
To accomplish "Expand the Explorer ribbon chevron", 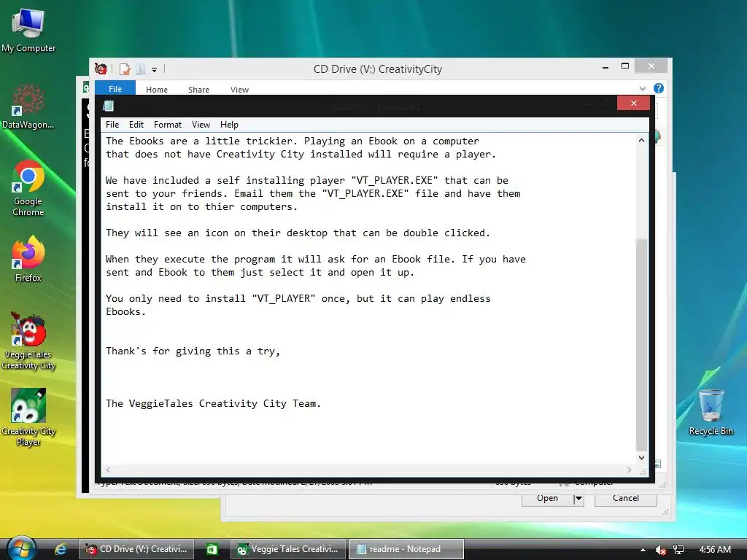I will (x=643, y=88).
